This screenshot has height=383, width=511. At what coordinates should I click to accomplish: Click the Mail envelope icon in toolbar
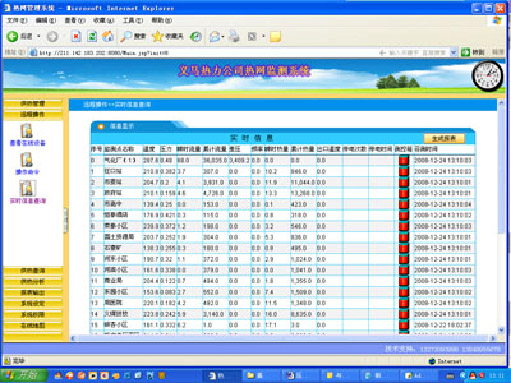(215, 36)
